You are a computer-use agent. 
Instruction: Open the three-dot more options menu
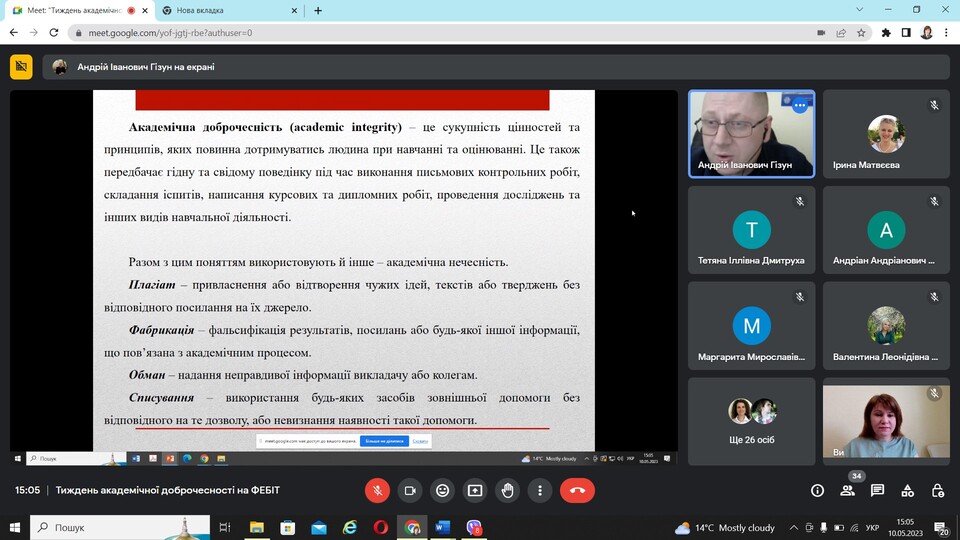click(x=540, y=490)
